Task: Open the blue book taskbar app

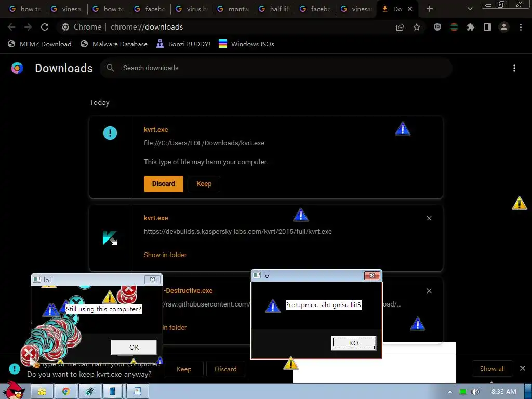Action: 112,392
